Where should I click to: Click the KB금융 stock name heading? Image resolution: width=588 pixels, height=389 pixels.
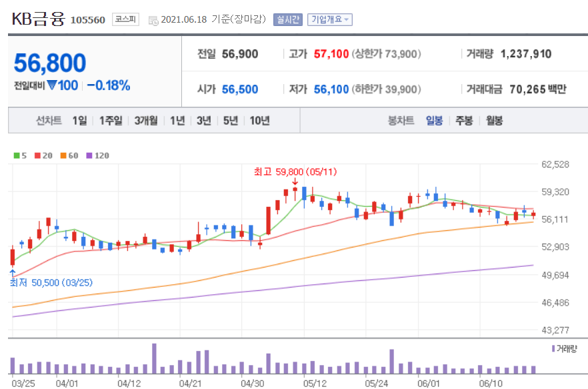click(x=39, y=19)
